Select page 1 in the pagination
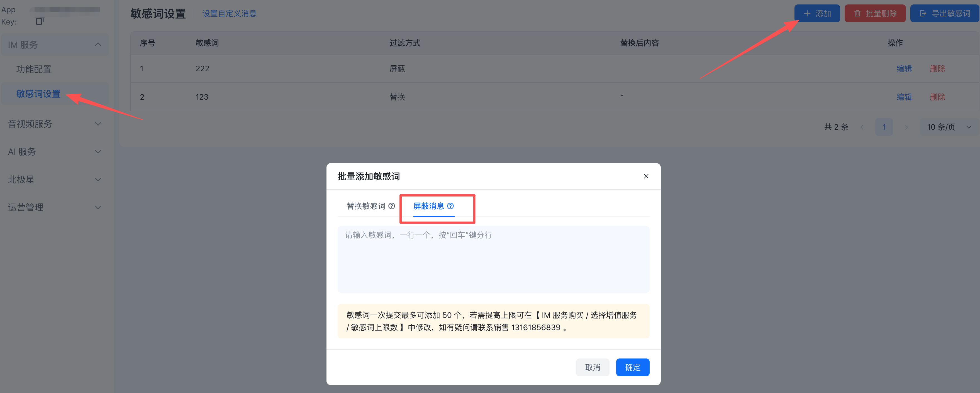Image resolution: width=980 pixels, height=393 pixels. [x=884, y=127]
